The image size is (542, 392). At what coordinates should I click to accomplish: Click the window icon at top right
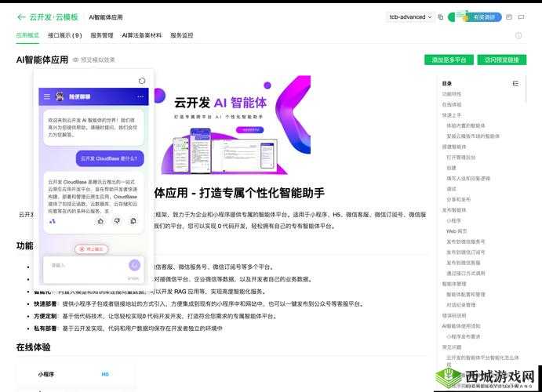(x=521, y=17)
